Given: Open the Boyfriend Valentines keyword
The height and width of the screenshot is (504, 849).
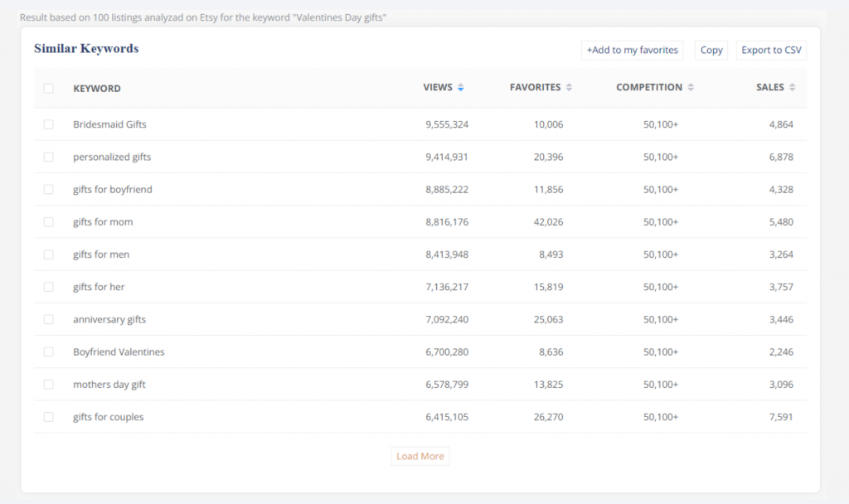Looking at the screenshot, I should coord(119,352).
